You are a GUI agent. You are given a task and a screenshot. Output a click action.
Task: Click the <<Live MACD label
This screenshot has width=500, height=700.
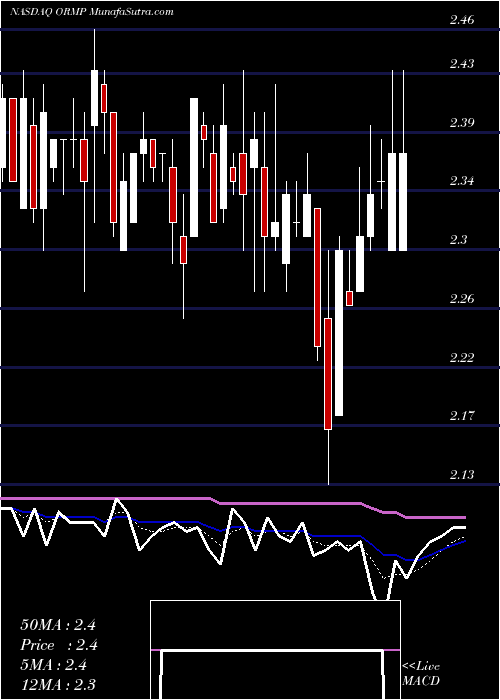click(x=421, y=673)
